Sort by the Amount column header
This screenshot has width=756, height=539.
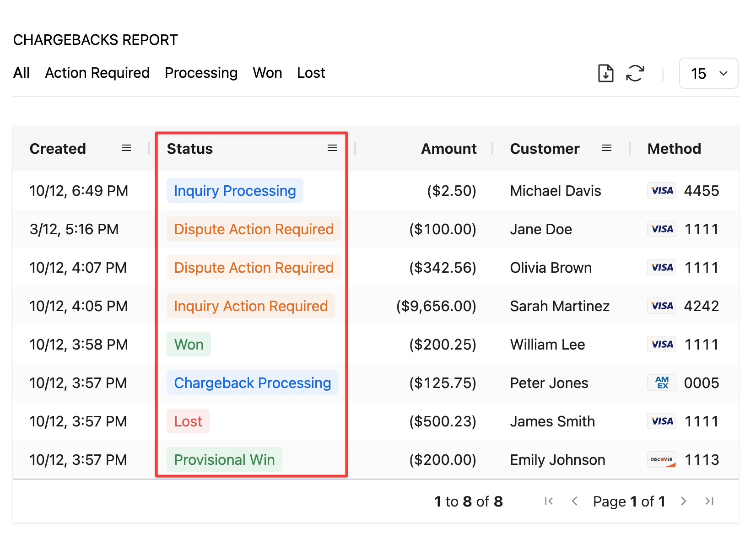448,149
